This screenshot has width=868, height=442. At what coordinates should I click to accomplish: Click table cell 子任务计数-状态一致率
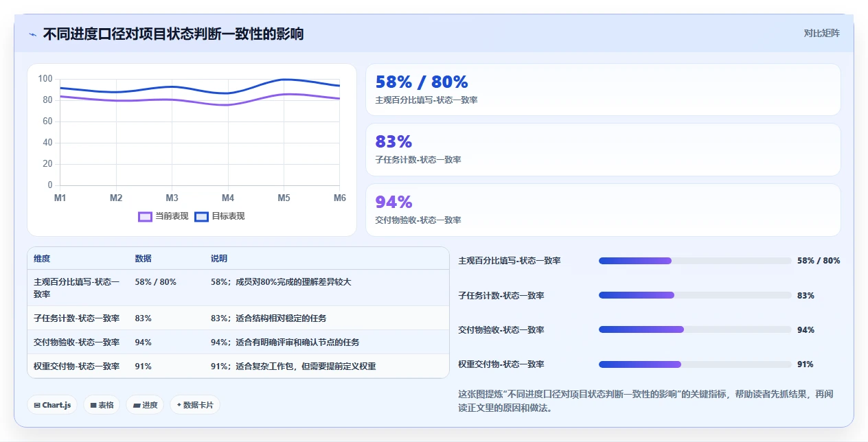coord(77,318)
